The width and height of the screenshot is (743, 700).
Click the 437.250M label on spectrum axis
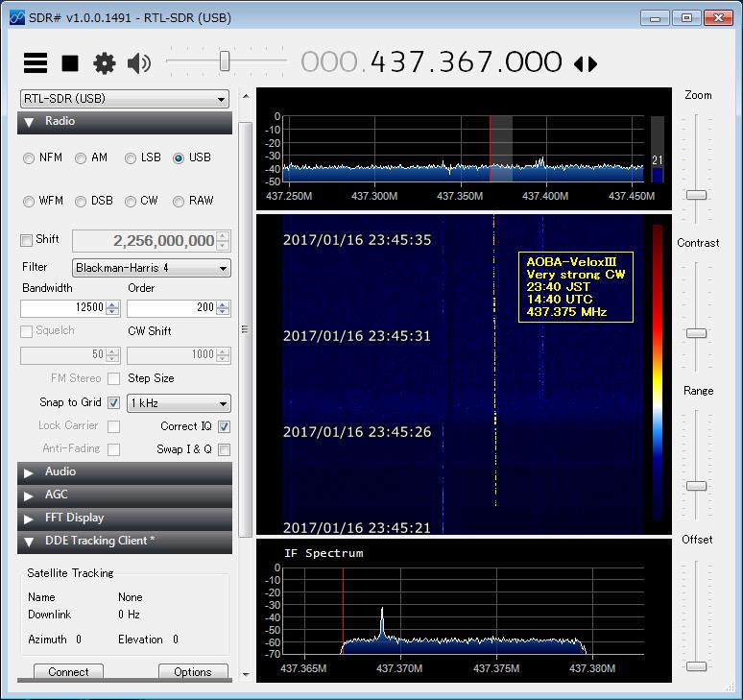(289, 196)
